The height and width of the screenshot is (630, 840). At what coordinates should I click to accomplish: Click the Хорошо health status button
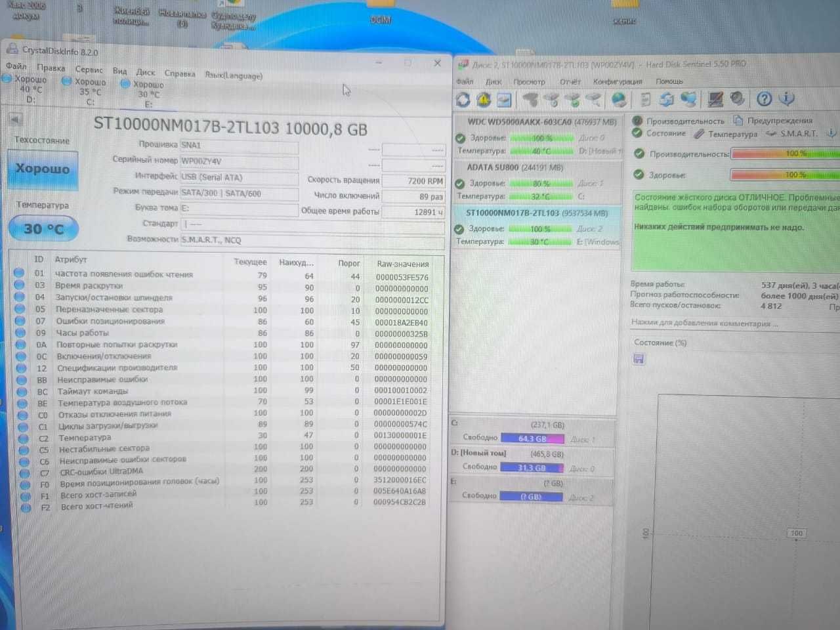coord(43,169)
